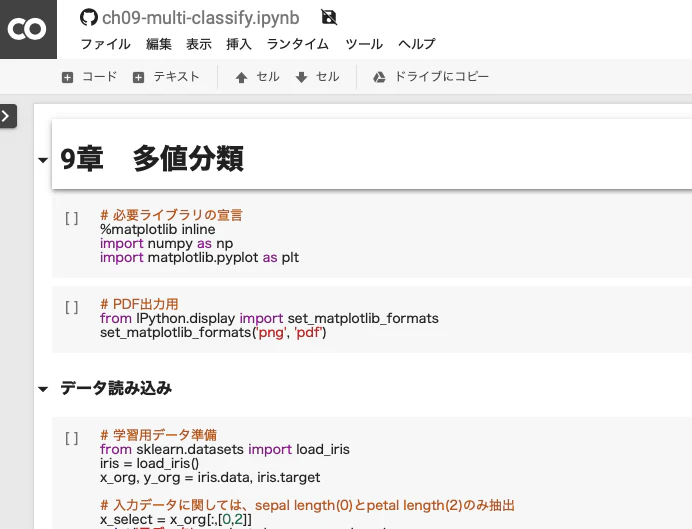Open the ファイル menu
This screenshot has height=529, width=692.
[105, 44]
